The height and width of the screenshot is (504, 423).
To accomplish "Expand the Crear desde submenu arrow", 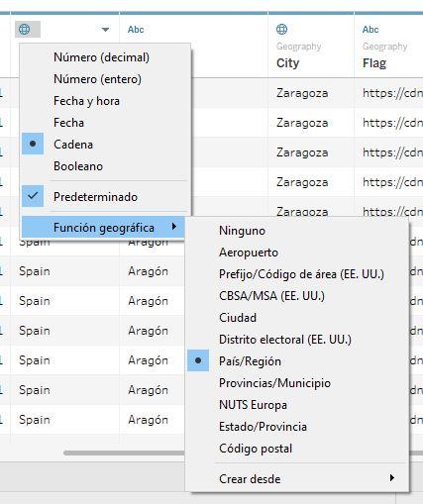I will pos(392,478).
